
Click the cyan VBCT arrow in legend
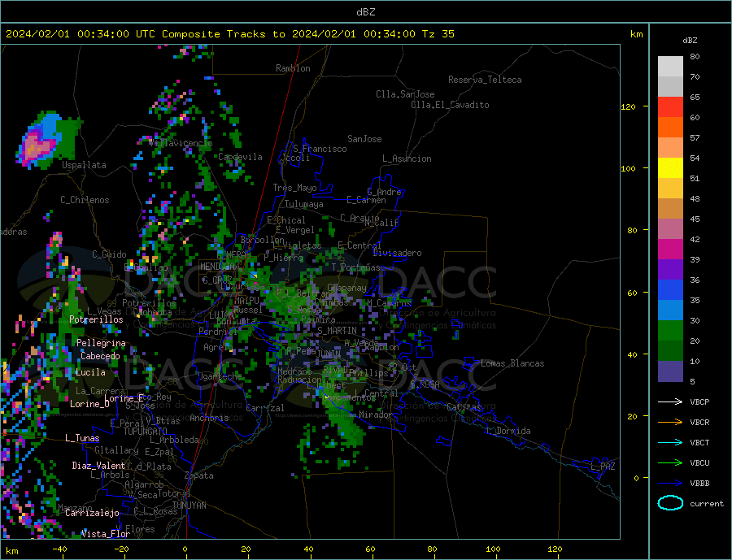[670, 442]
